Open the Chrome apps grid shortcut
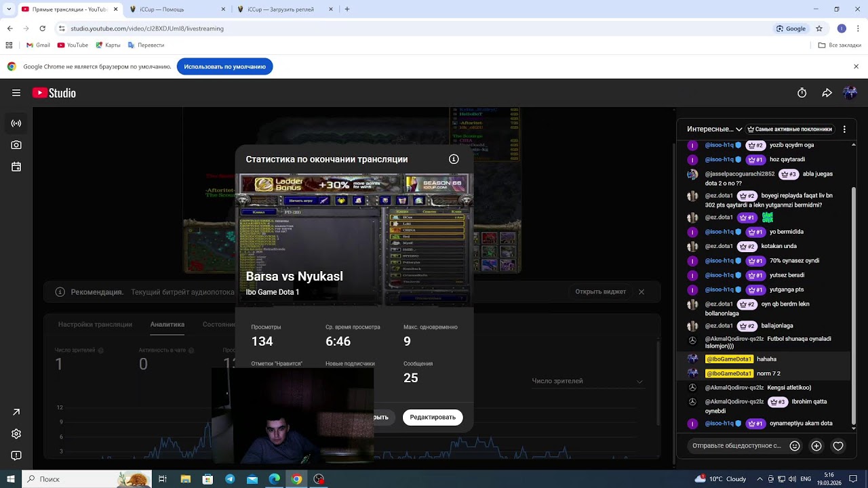Image resolution: width=868 pixels, height=488 pixels. [9, 45]
